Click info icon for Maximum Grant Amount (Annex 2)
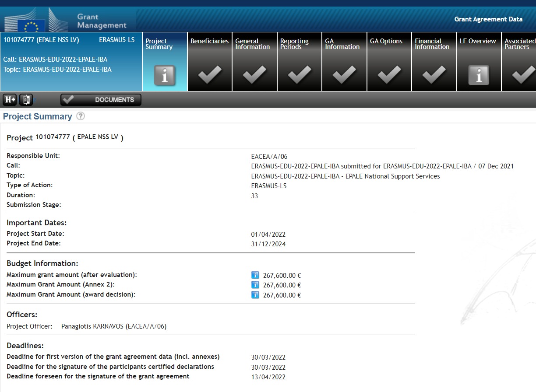 coord(255,285)
